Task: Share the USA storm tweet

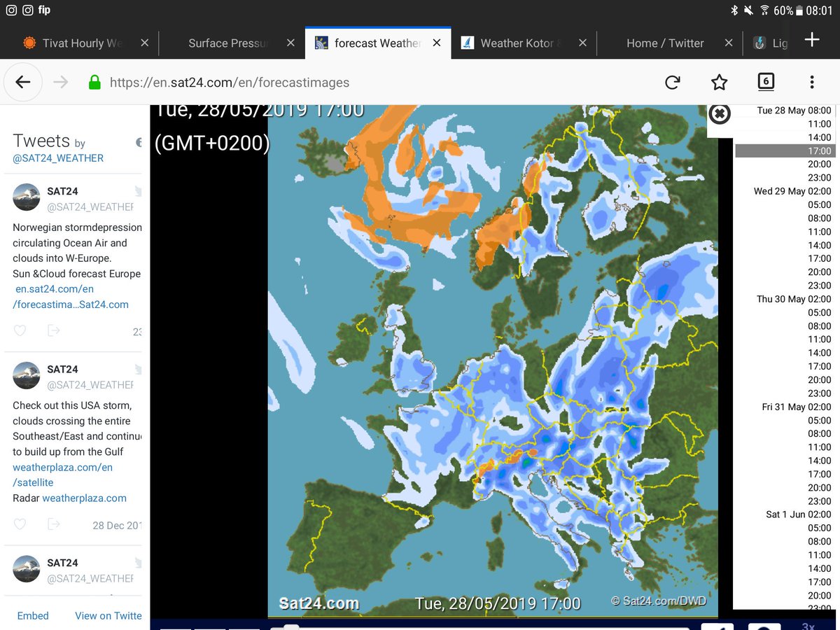Action: [x=53, y=524]
